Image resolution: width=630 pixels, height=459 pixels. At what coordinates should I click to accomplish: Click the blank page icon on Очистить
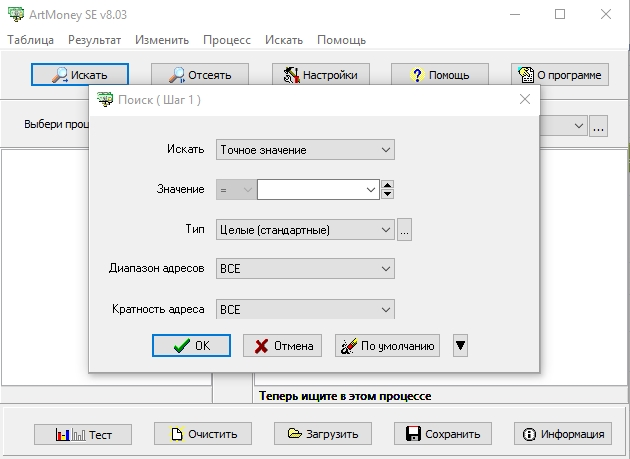(x=177, y=434)
